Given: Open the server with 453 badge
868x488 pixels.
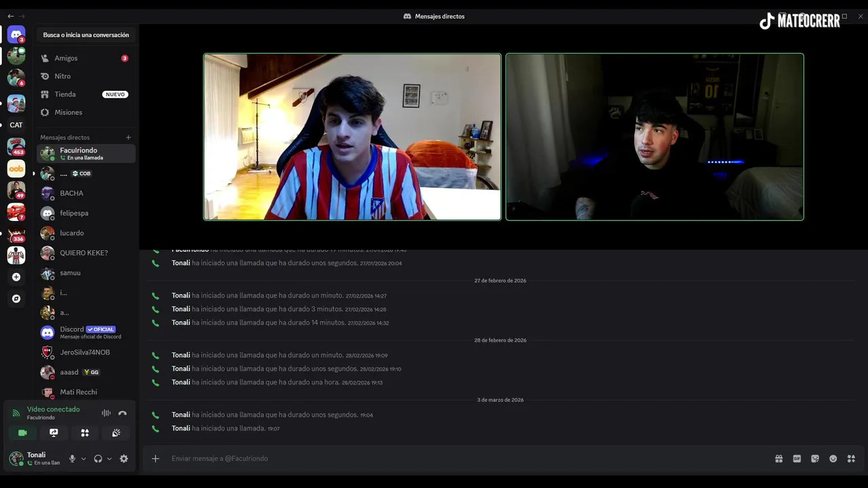Looking at the screenshot, I should pyautogui.click(x=16, y=146).
